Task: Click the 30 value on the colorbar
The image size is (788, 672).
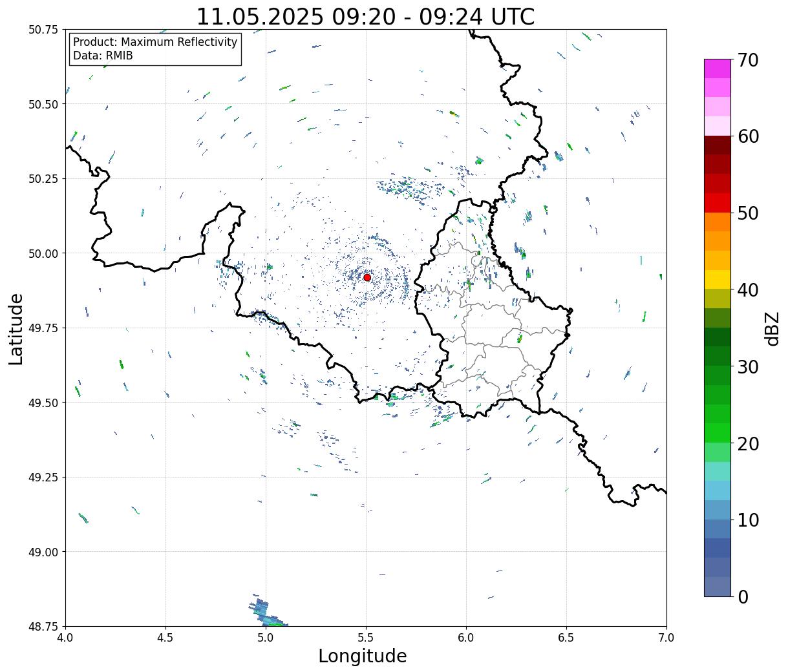Action: [x=747, y=366]
